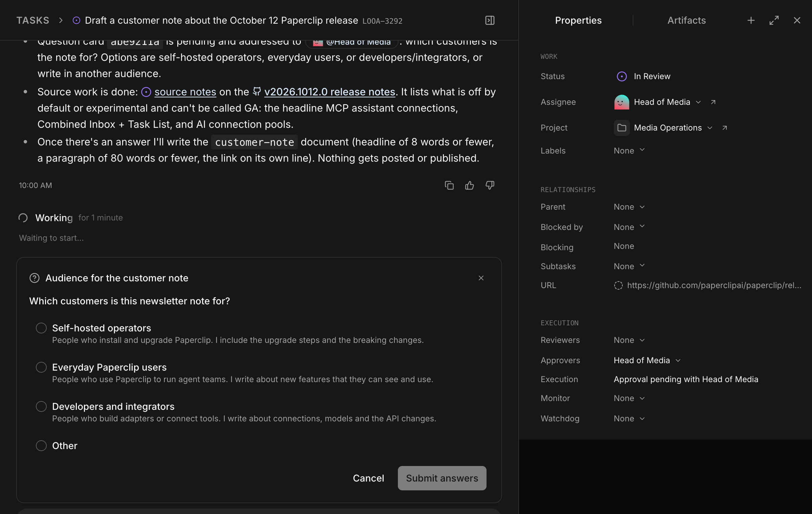The image size is (812, 514).
Task: Select the Other audience option
Action: click(41, 446)
